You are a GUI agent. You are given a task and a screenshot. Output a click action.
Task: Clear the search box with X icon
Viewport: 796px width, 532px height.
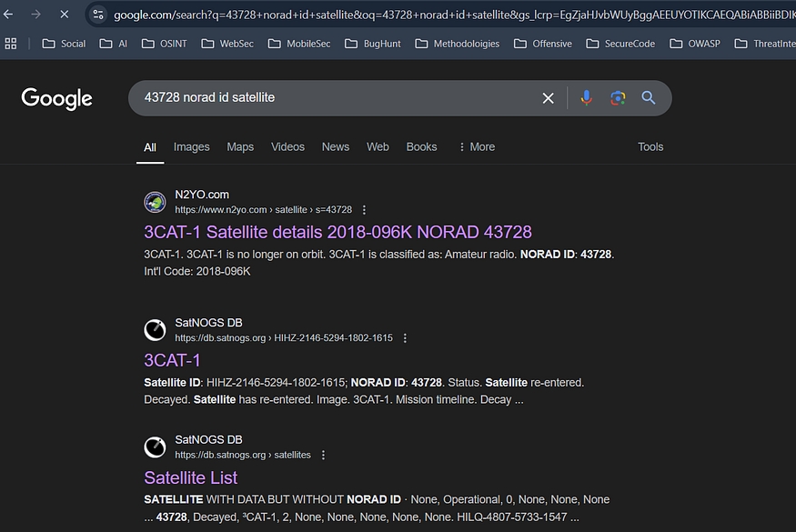548,98
